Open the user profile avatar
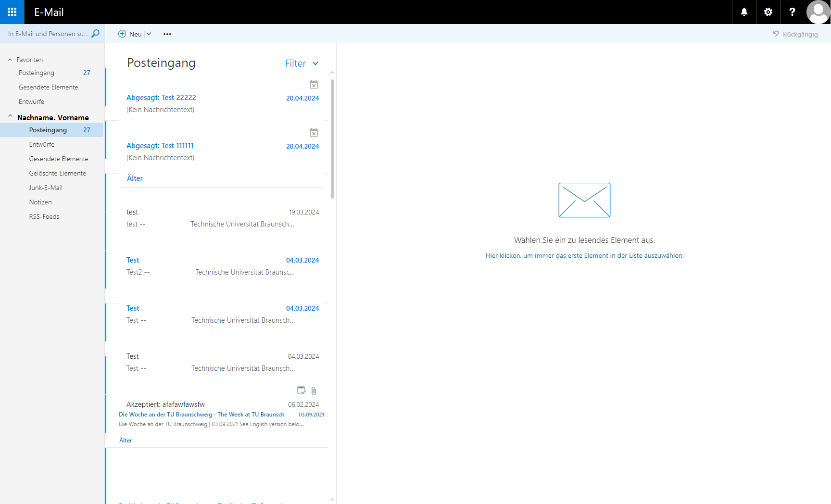 818,12
